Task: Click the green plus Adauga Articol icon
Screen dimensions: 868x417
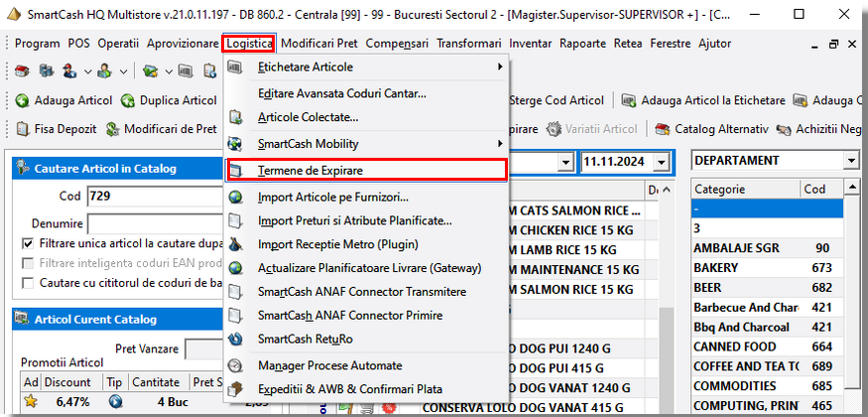Action: pos(22,100)
